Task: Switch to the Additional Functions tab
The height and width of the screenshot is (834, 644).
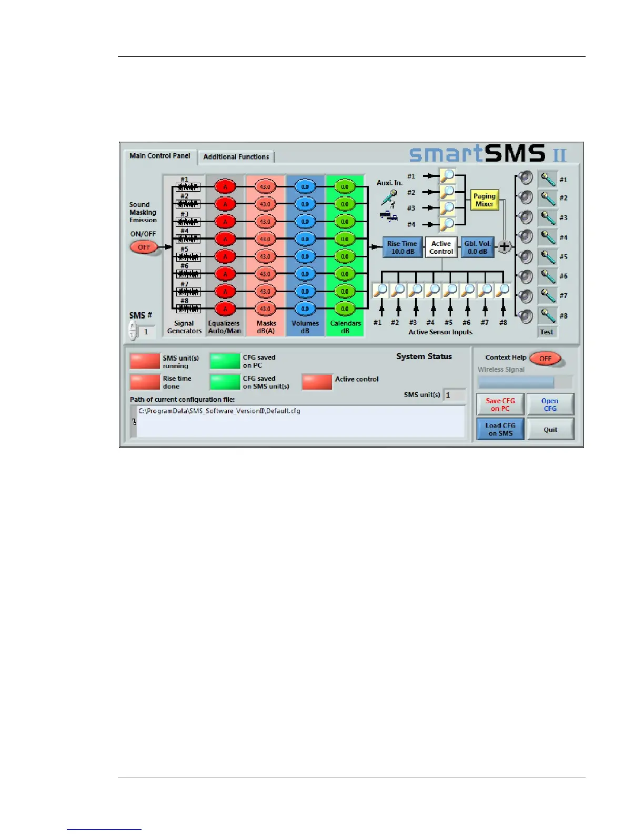Action: click(x=236, y=157)
